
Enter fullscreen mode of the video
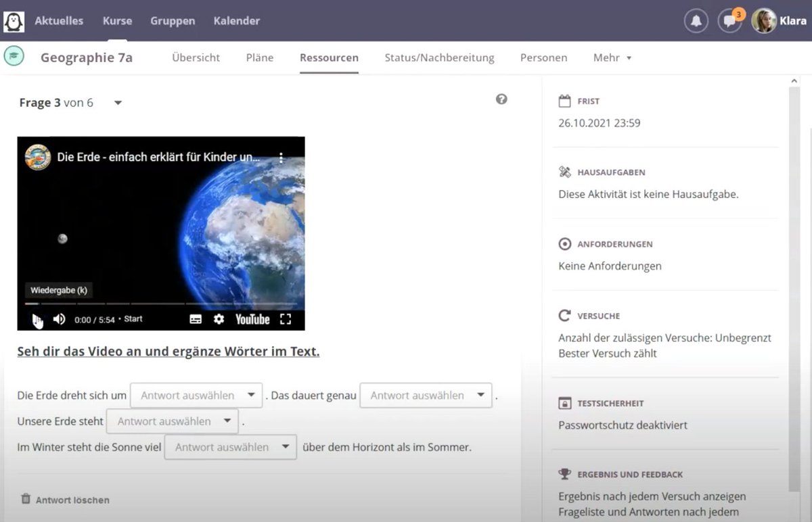286,319
